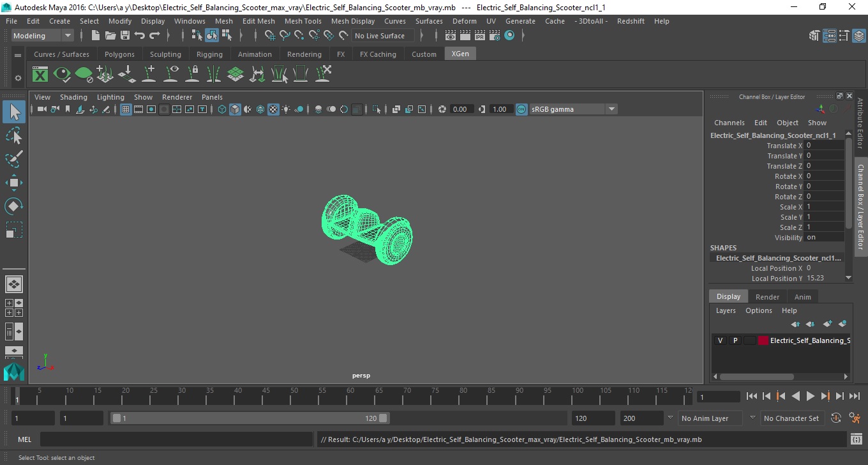
Task: Click the go to start of playback button
Action: point(752,396)
